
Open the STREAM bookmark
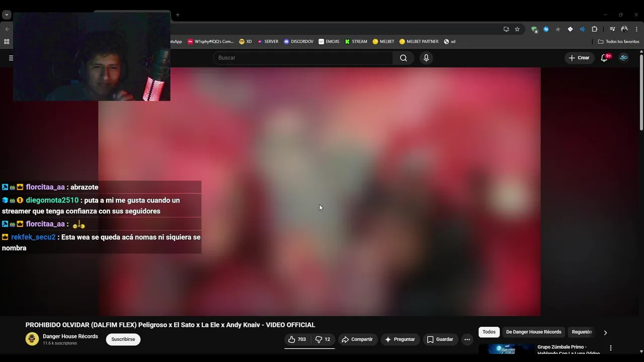(356, 42)
